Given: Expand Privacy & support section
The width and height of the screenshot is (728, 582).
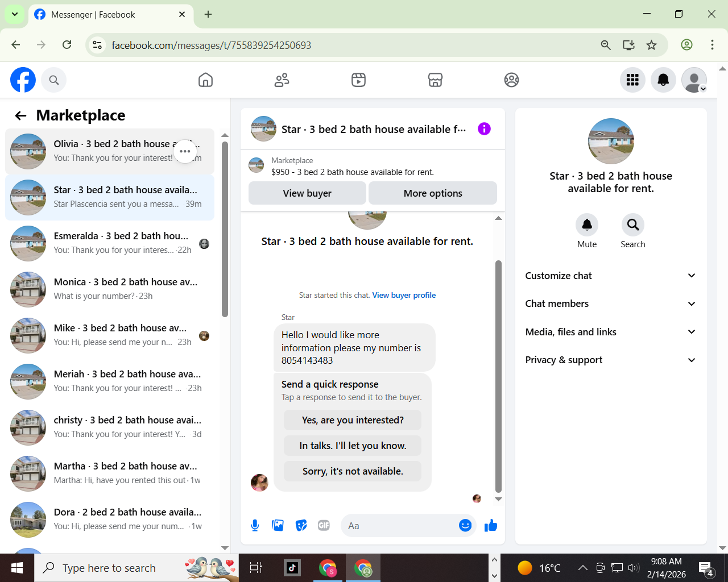Looking at the screenshot, I should [611, 360].
